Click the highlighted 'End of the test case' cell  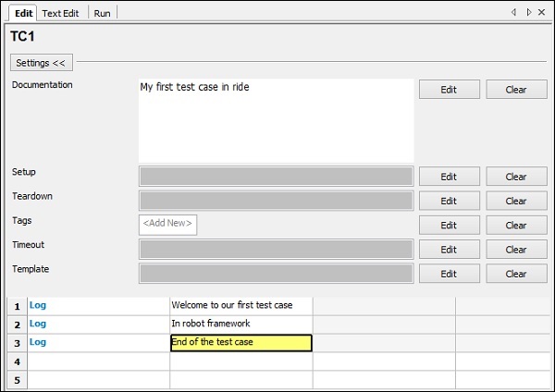point(240,342)
